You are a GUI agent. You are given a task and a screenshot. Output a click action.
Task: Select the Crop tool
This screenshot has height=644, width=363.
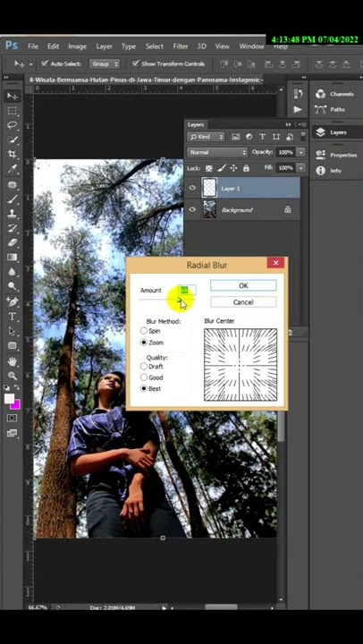tap(12, 154)
